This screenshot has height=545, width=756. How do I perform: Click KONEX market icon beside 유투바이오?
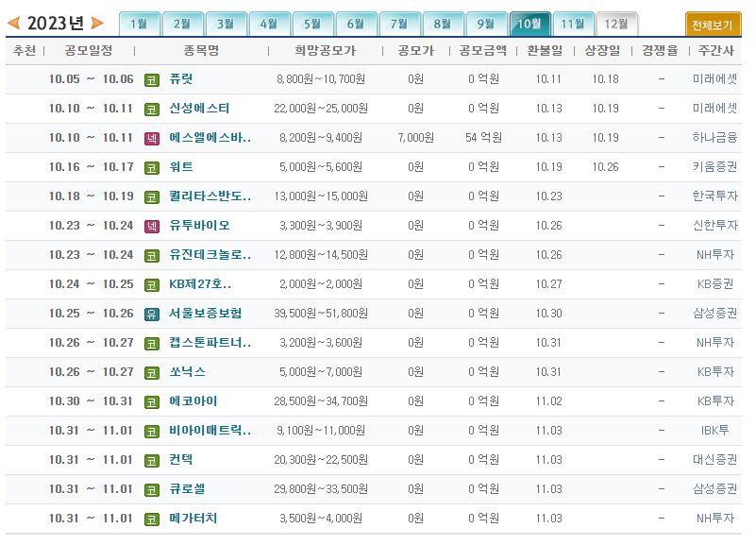pos(152,227)
